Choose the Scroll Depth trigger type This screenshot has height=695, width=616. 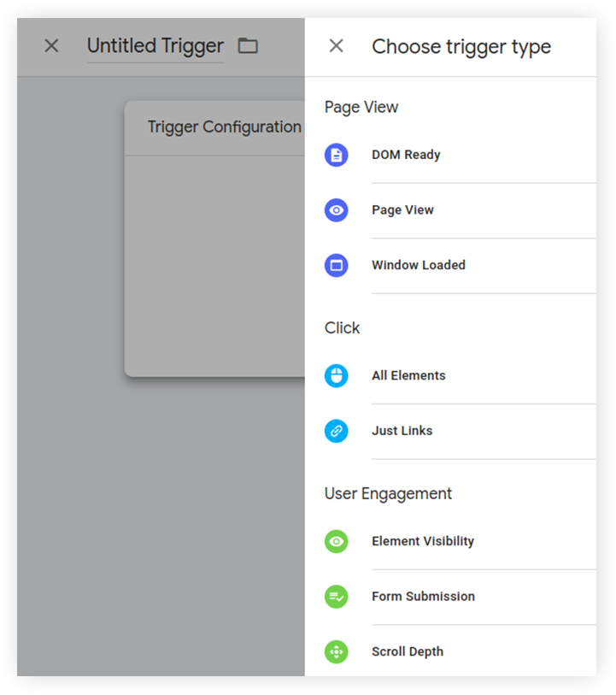click(x=408, y=651)
